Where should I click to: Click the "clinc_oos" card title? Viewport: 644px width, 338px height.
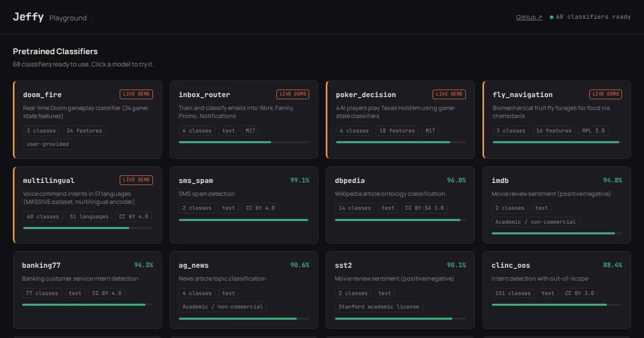click(x=511, y=266)
